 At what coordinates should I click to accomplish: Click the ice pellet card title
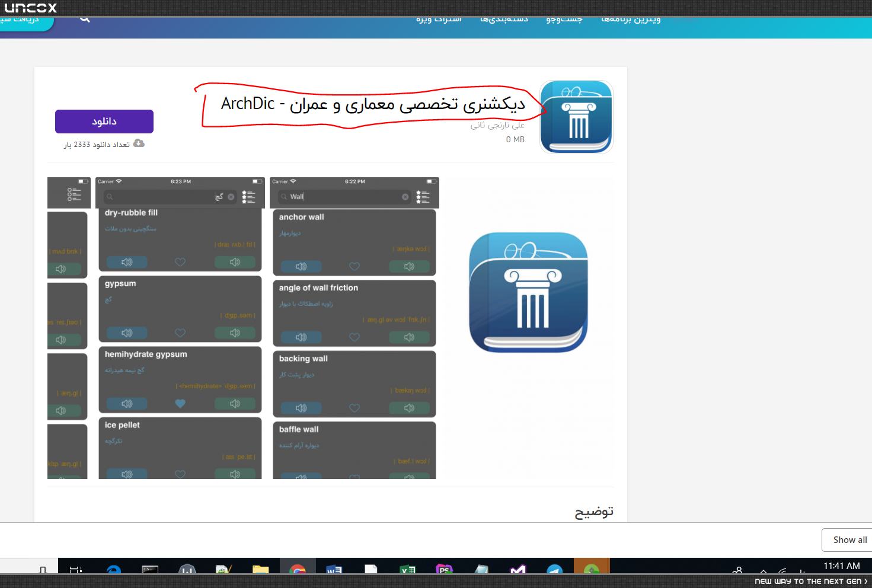coord(122,425)
